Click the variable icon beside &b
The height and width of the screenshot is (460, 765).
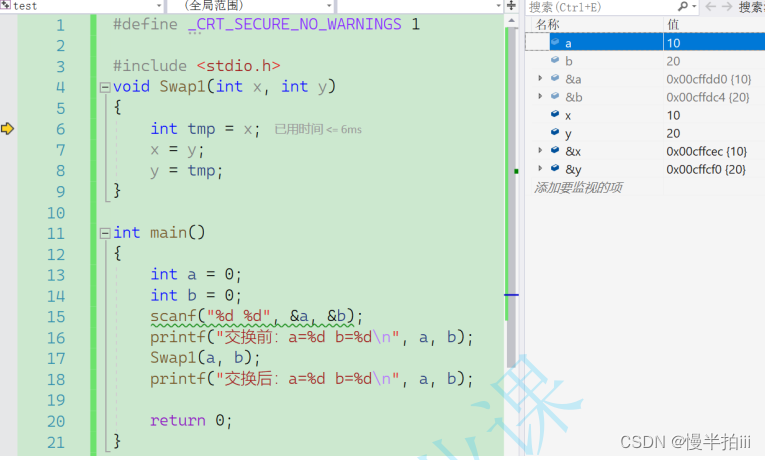(x=555, y=96)
